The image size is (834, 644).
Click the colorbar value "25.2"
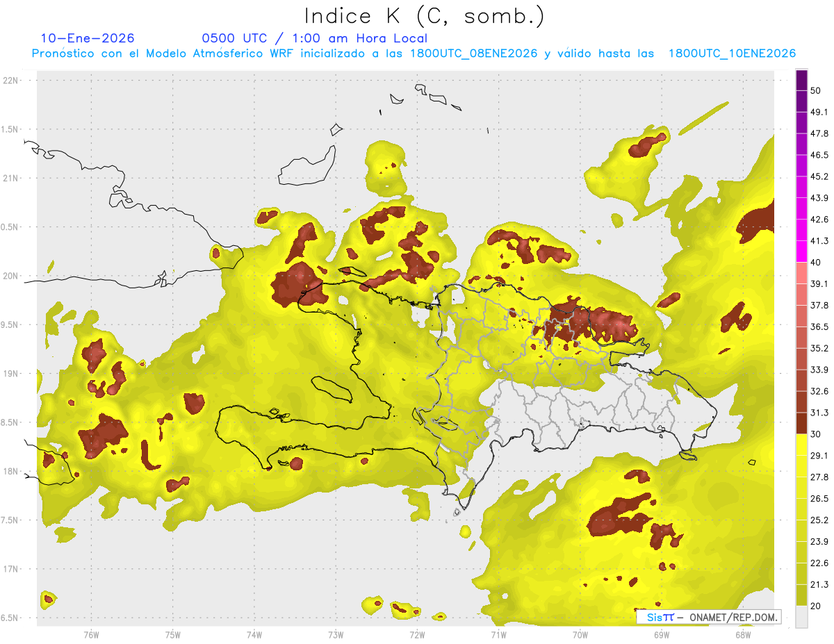pos(819,520)
